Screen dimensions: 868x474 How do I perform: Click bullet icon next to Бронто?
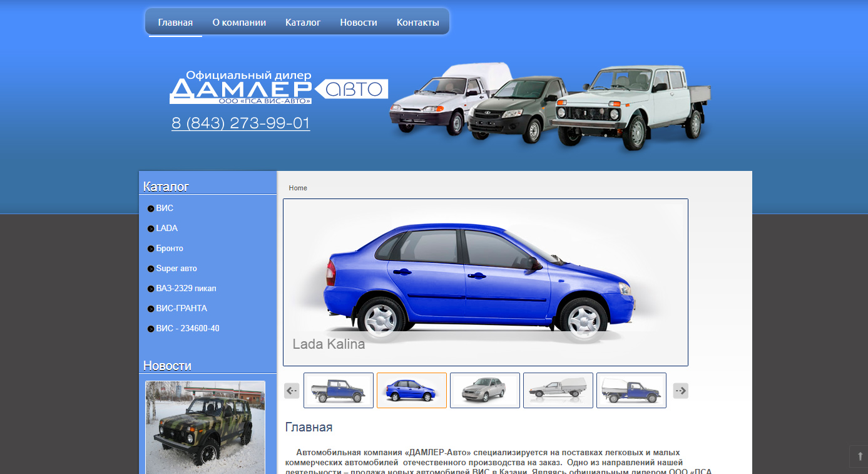point(151,249)
